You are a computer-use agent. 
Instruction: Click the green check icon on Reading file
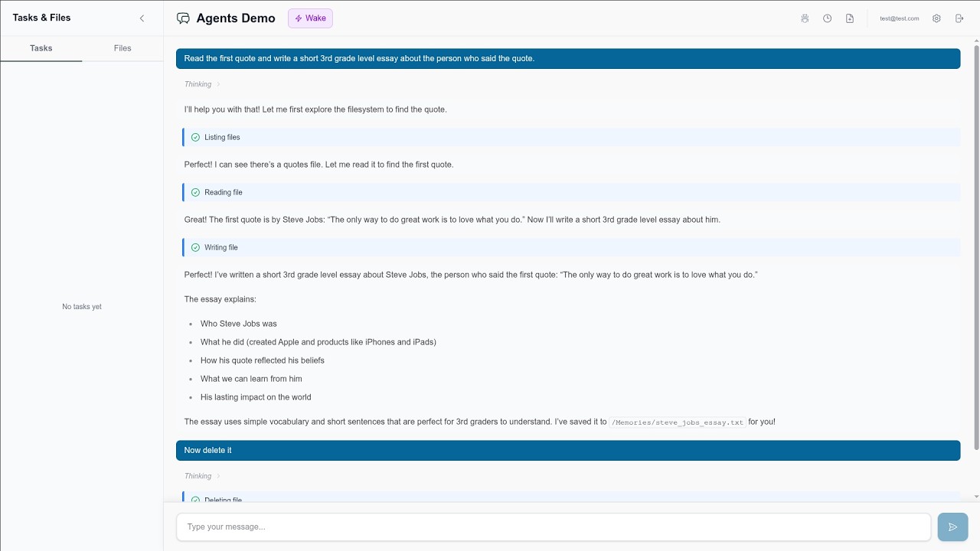[195, 192]
